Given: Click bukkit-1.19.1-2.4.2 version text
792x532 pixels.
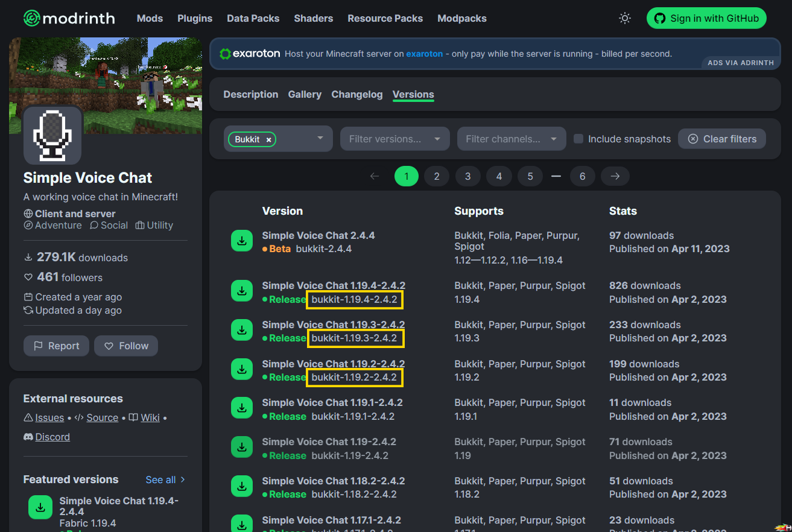Looking at the screenshot, I should 353,416.
